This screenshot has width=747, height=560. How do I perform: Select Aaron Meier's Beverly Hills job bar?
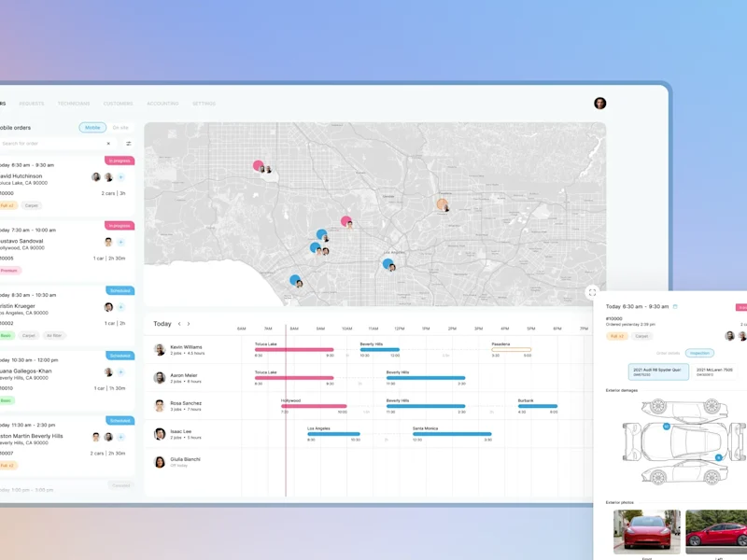click(426, 378)
